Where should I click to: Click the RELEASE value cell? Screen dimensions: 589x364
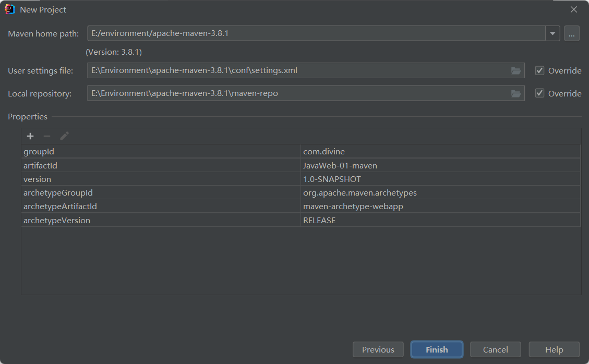tap(441, 220)
